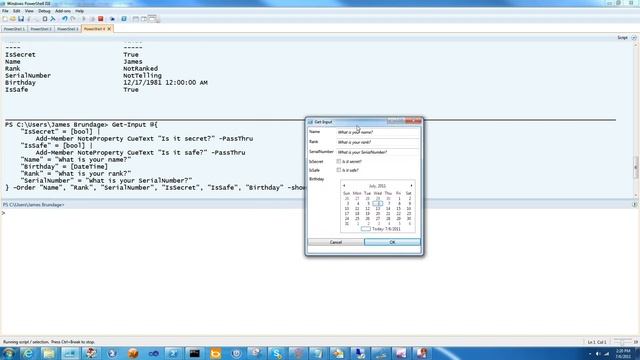Show script pane right layout icon
This screenshot has height=360, width=640.
tap(144, 19)
